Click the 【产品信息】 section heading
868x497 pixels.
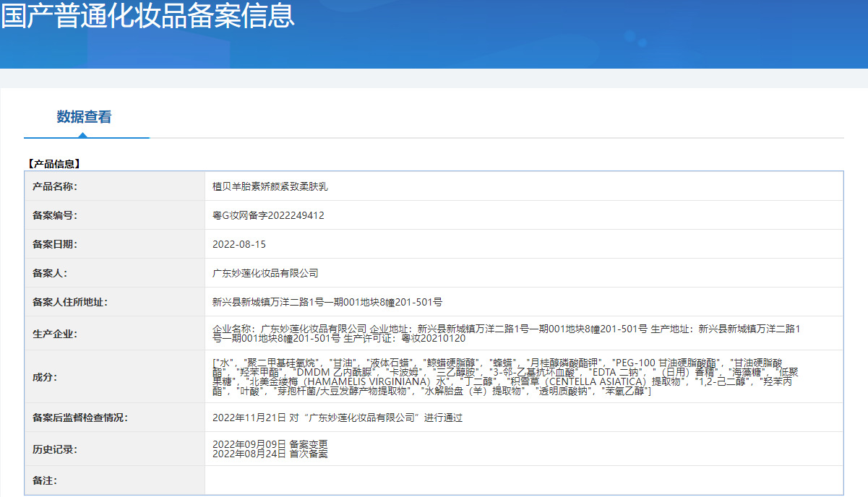pyautogui.click(x=53, y=164)
